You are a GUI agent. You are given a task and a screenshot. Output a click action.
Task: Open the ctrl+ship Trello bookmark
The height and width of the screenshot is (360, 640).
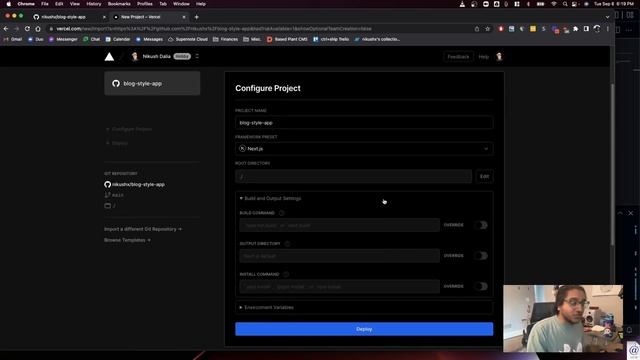coord(331,39)
